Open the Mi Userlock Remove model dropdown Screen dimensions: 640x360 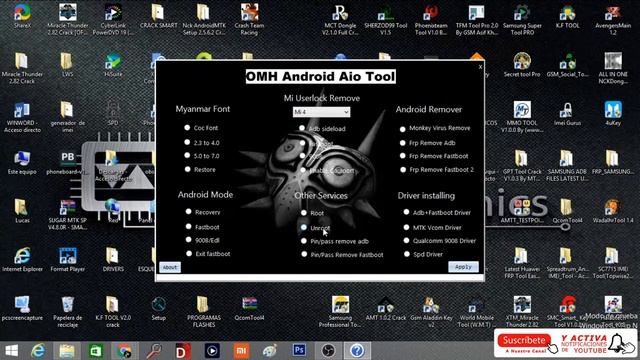tap(321, 112)
